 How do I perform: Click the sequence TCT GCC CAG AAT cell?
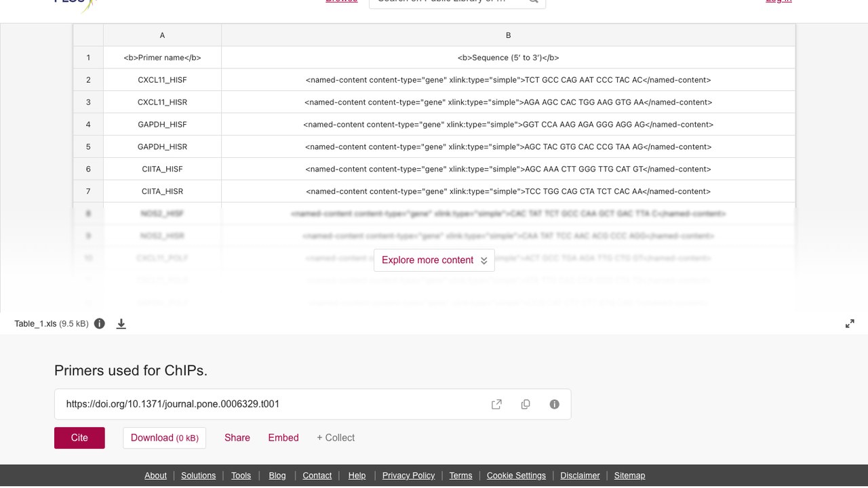(x=509, y=80)
